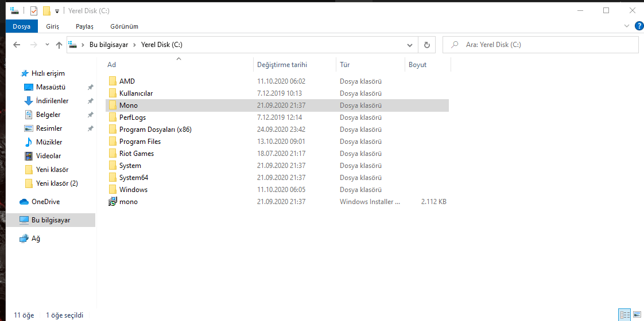
Task: Open the mono Windows Installer file
Action: coord(129,202)
